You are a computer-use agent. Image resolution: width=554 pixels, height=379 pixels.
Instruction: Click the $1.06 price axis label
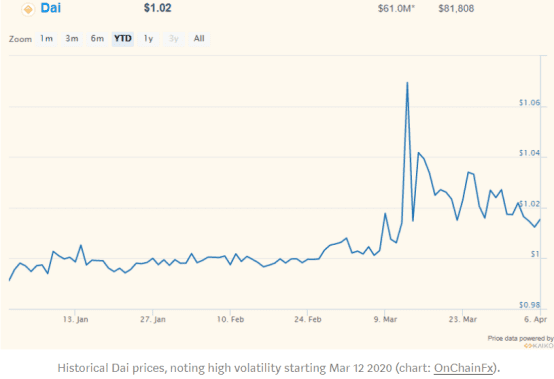tap(530, 103)
